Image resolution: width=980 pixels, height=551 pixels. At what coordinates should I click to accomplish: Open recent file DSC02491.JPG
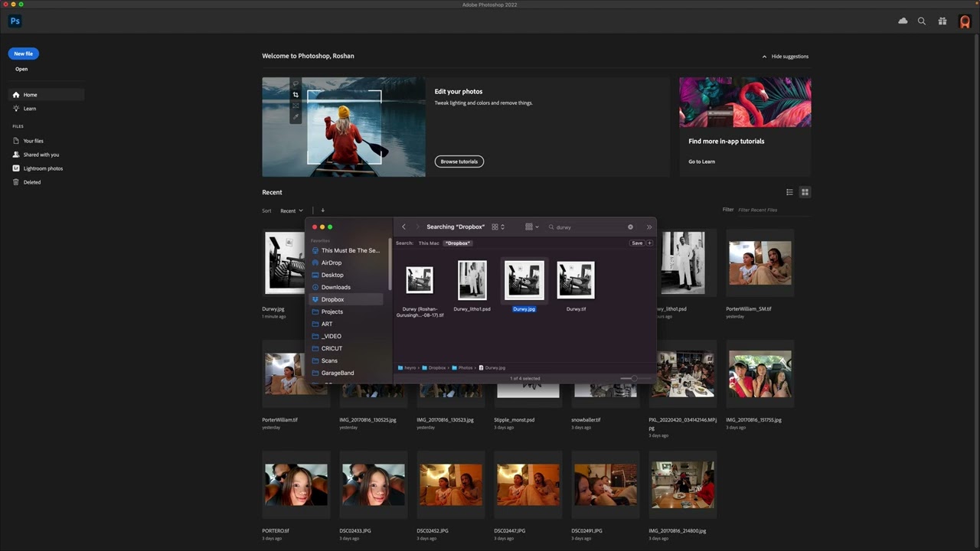coord(606,484)
